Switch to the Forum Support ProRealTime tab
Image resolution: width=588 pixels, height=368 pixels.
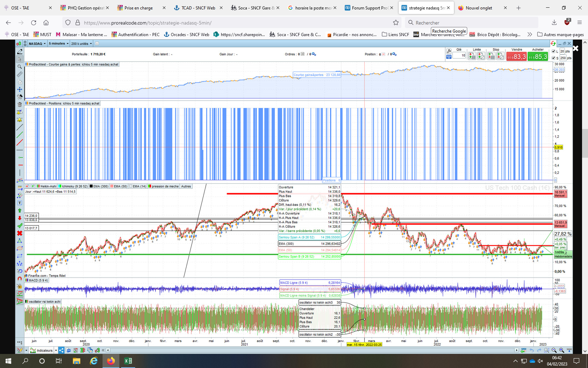[x=369, y=8]
